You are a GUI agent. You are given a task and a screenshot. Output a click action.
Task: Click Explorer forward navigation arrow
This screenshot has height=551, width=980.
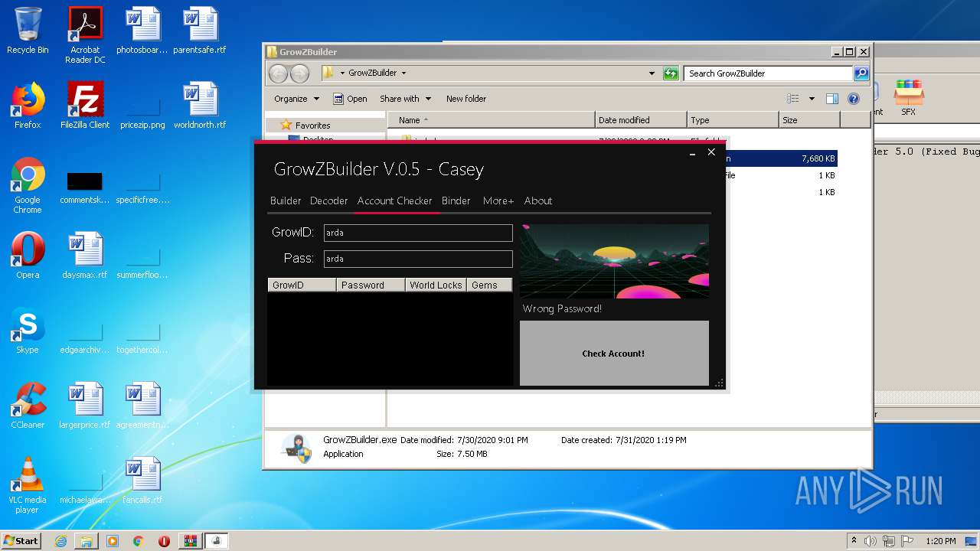point(299,73)
